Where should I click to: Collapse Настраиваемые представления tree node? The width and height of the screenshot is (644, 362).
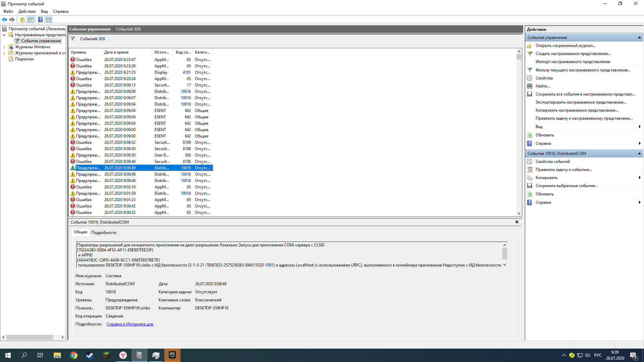(x=4, y=35)
